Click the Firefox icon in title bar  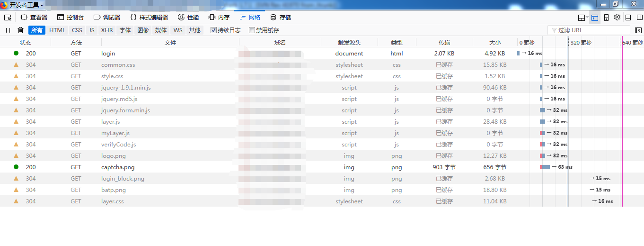click(4, 5)
